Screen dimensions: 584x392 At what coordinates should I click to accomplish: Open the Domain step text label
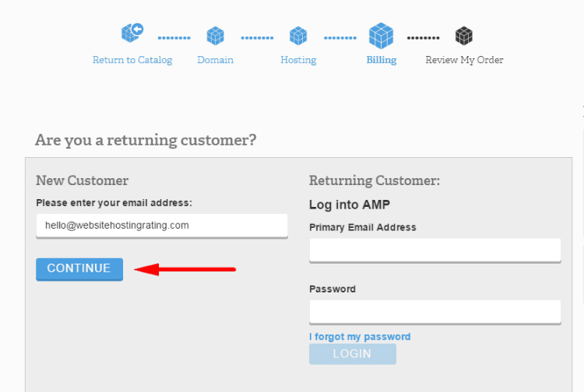(215, 60)
